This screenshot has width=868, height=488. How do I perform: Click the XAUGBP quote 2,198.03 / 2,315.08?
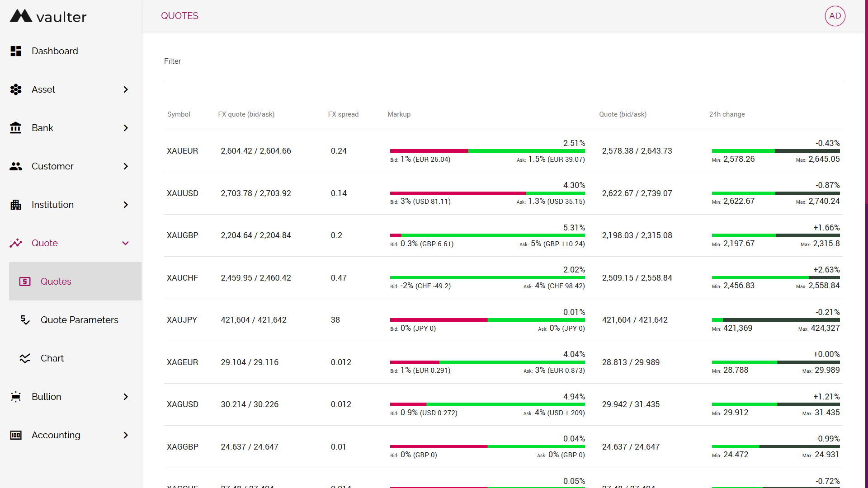[x=637, y=235]
